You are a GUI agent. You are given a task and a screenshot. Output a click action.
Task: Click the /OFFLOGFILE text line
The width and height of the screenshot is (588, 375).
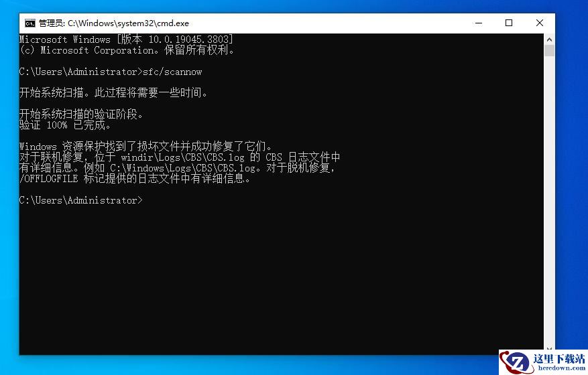135,179
